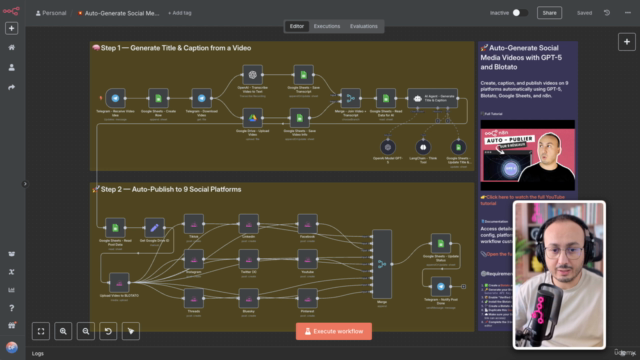
Task: Switch to the Evaluations tab
Action: 363,26
